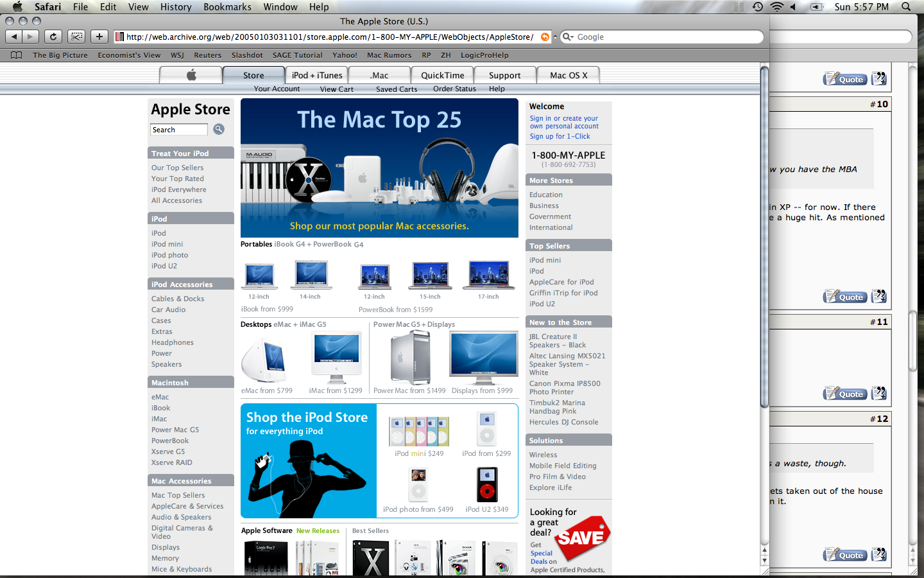Go back with Safari's back arrow
Image resolution: width=924 pixels, height=578 pixels.
(x=15, y=37)
